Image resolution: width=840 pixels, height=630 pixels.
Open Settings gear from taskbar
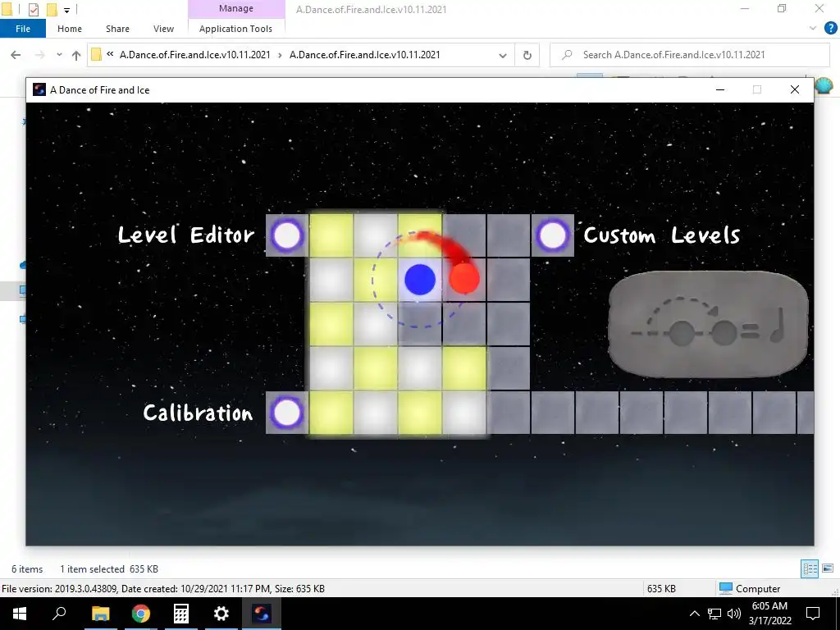click(221, 614)
